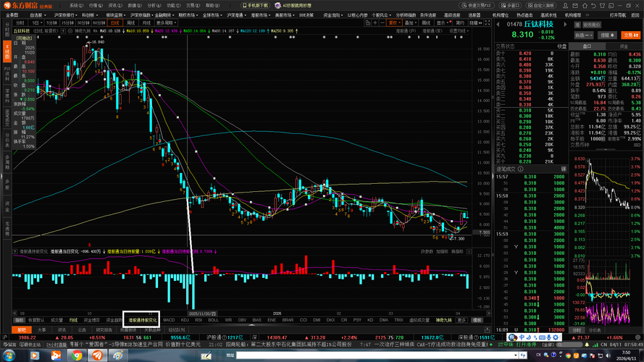Expand 叠加 dropdown

tap(410, 23)
